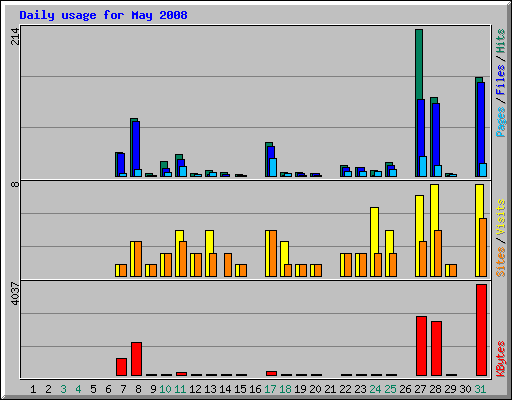512x400 pixels.
Task: Click green day label 24
Action: point(375,389)
